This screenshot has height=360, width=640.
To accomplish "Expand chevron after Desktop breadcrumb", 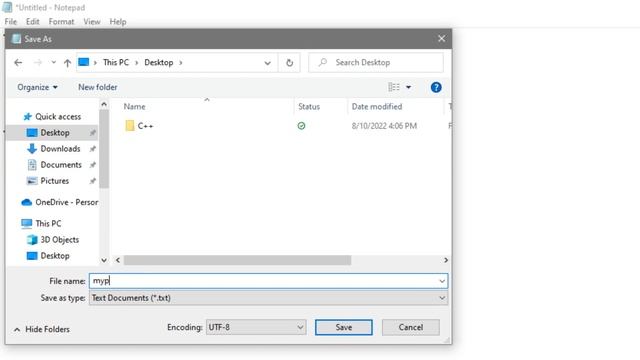I will [x=180, y=62].
